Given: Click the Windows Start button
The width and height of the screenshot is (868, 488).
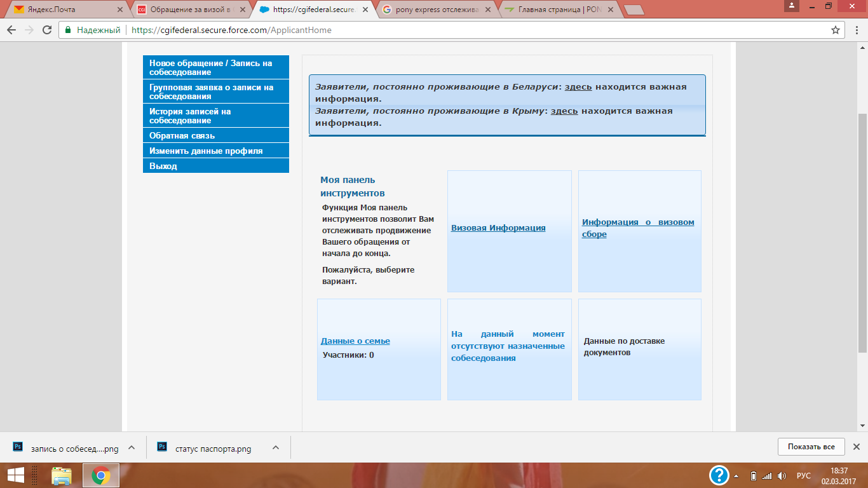Looking at the screenshot, I should pos(15,475).
